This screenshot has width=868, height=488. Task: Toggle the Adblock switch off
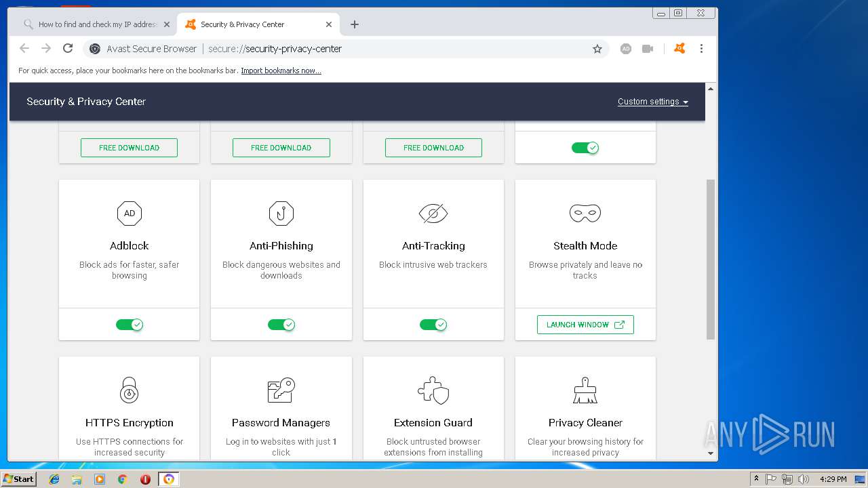click(130, 325)
